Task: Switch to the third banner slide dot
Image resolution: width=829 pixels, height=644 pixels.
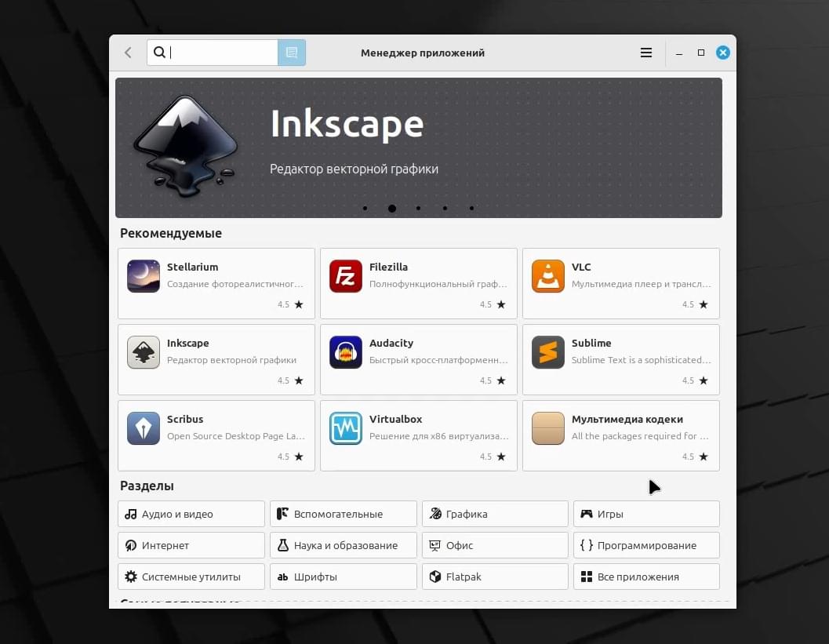Action: [418, 209]
